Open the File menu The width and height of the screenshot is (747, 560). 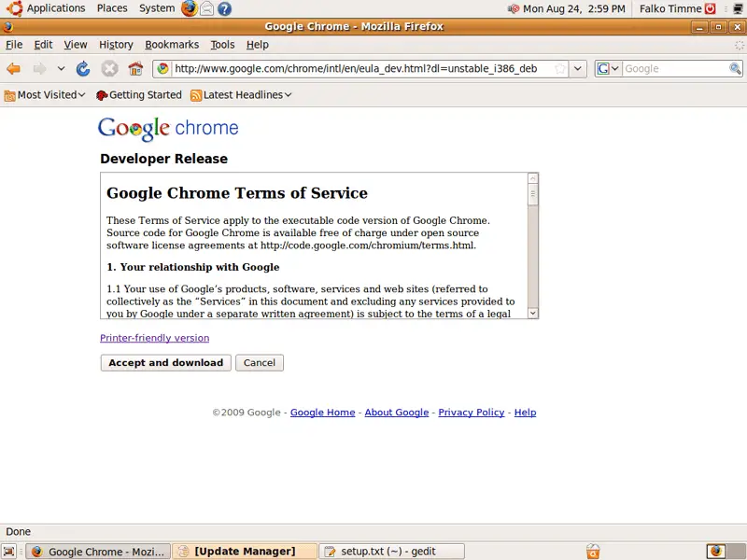click(14, 45)
